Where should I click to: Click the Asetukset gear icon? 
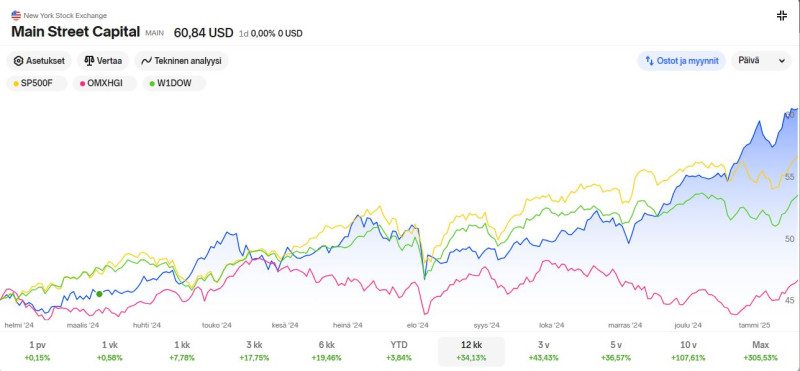point(18,61)
